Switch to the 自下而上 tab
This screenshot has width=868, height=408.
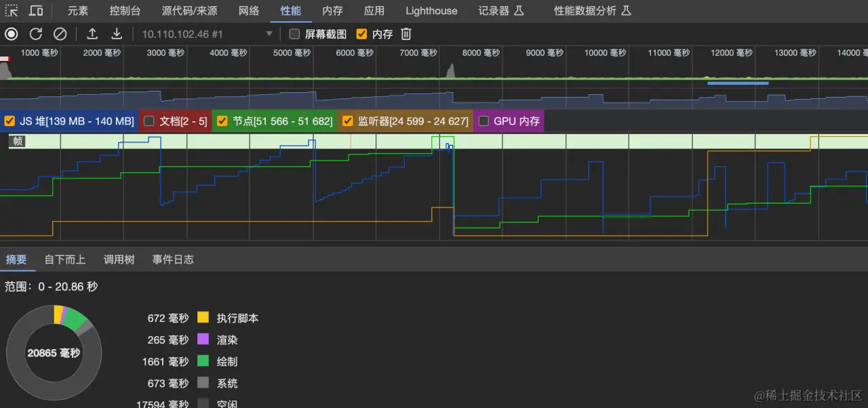(x=65, y=259)
